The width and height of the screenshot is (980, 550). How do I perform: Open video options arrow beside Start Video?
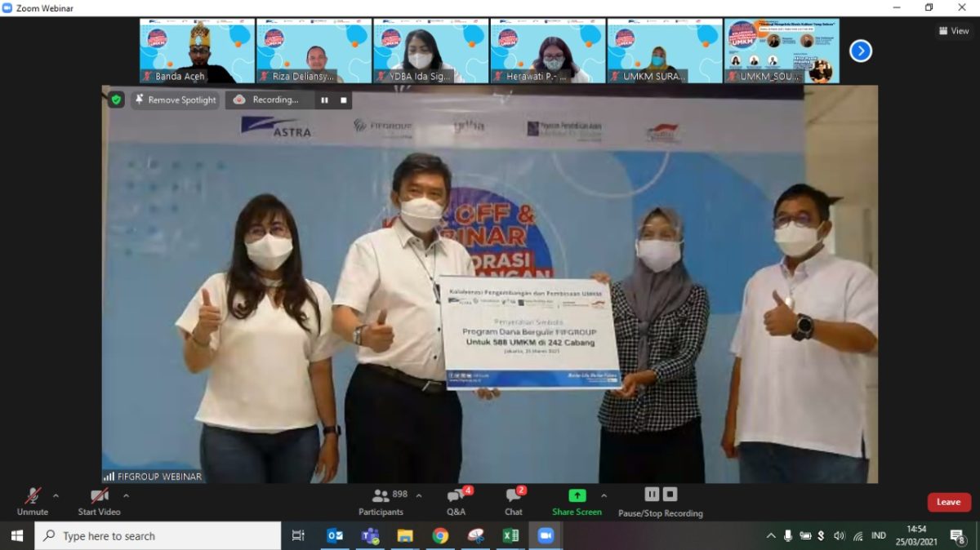126,495
